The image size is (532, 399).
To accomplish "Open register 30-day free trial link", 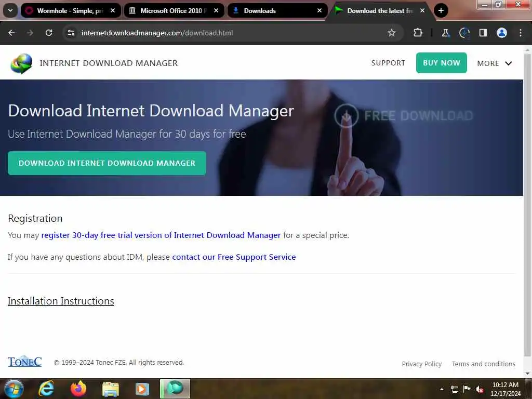I will pos(161,235).
